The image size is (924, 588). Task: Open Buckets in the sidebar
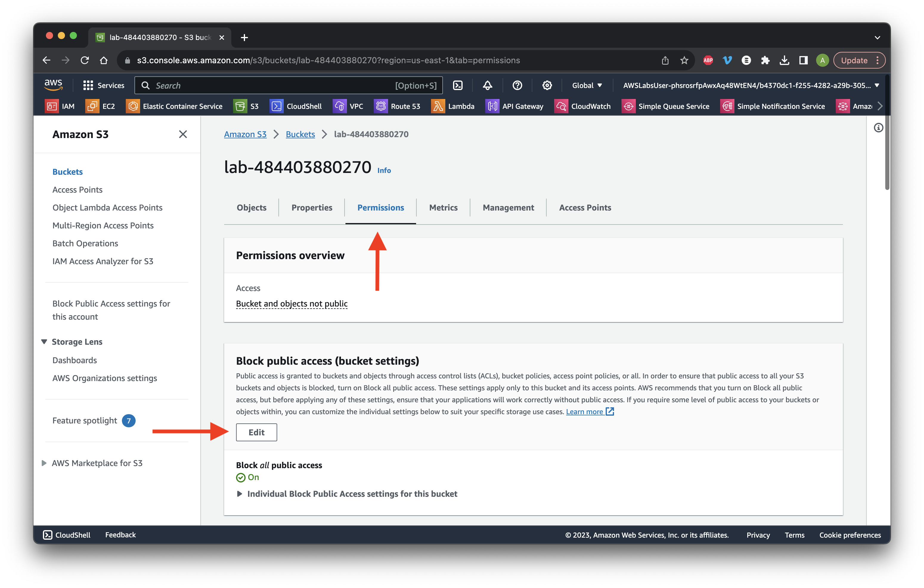point(68,171)
